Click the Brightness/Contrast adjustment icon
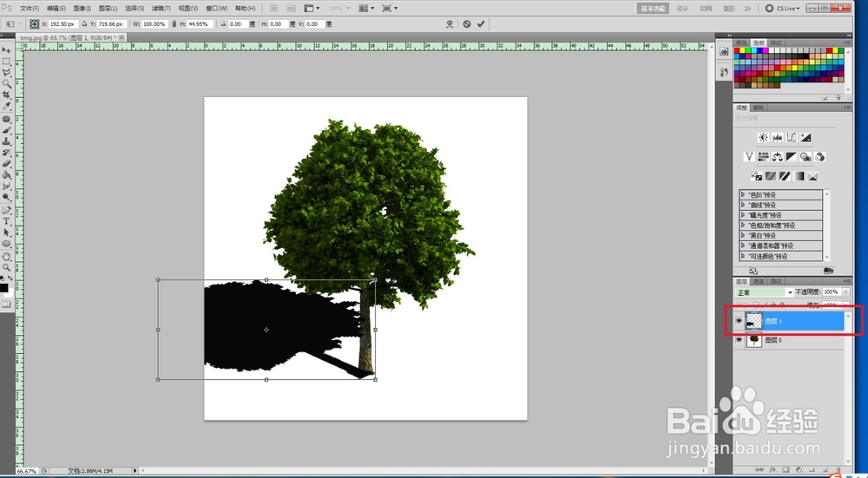The height and width of the screenshot is (478, 868). point(763,137)
